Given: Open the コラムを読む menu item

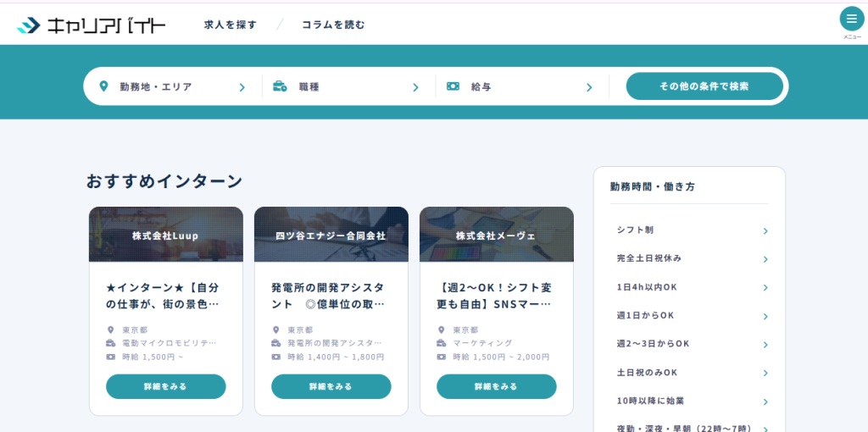Looking at the screenshot, I should pos(333,25).
